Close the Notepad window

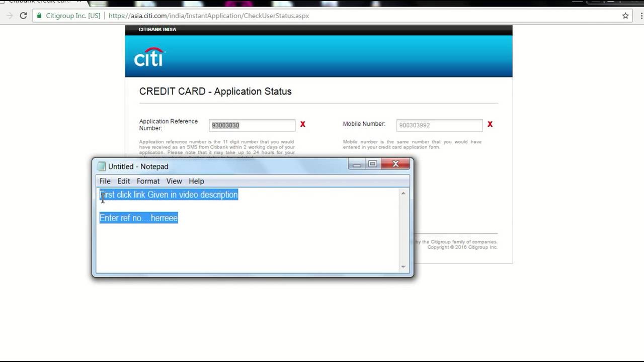pyautogui.click(x=395, y=164)
